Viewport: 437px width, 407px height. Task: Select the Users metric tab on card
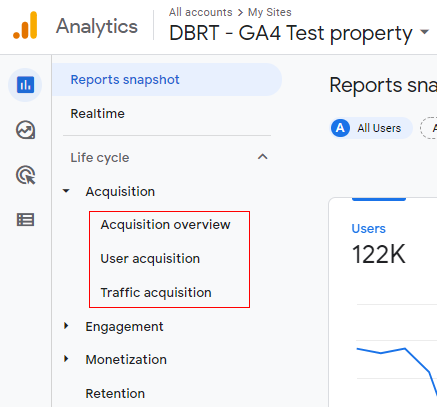tap(368, 229)
